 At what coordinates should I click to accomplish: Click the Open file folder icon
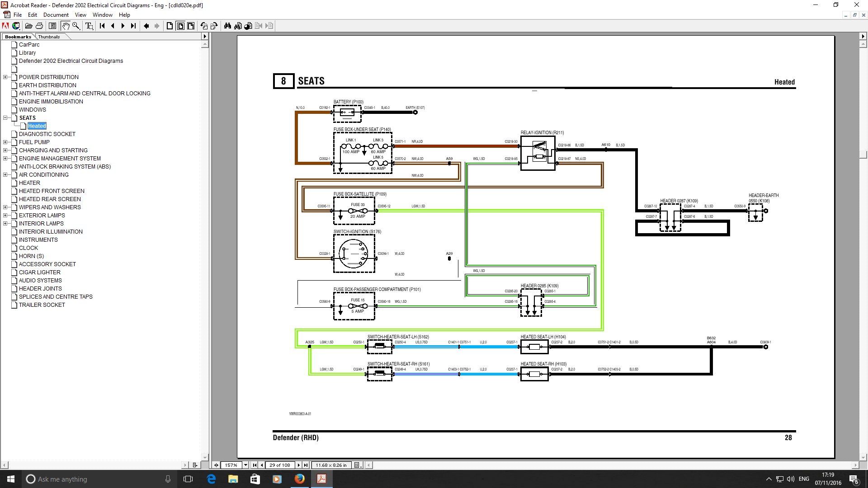tap(28, 26)
